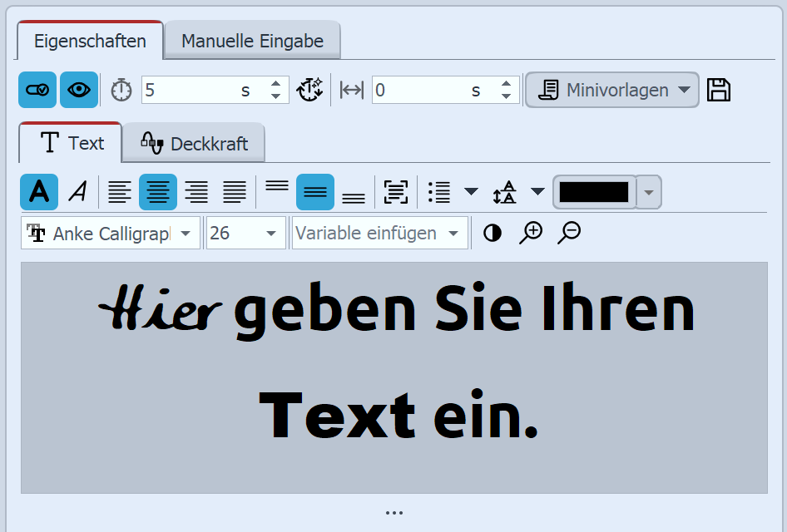Align text to the left

tap(120, 192)
